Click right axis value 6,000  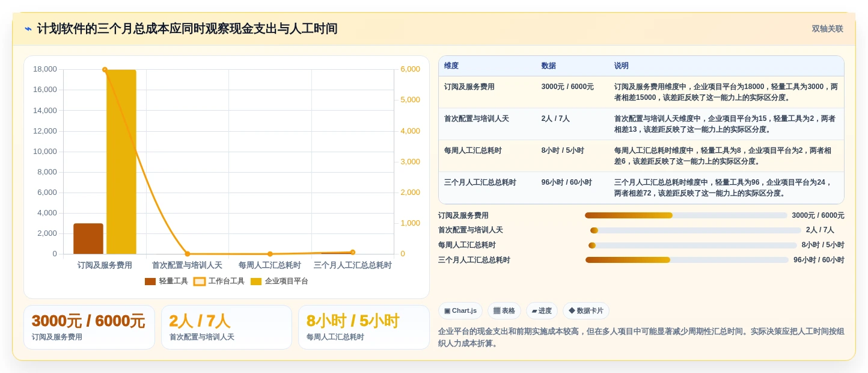pyautogui.click(x=411, y=69)
